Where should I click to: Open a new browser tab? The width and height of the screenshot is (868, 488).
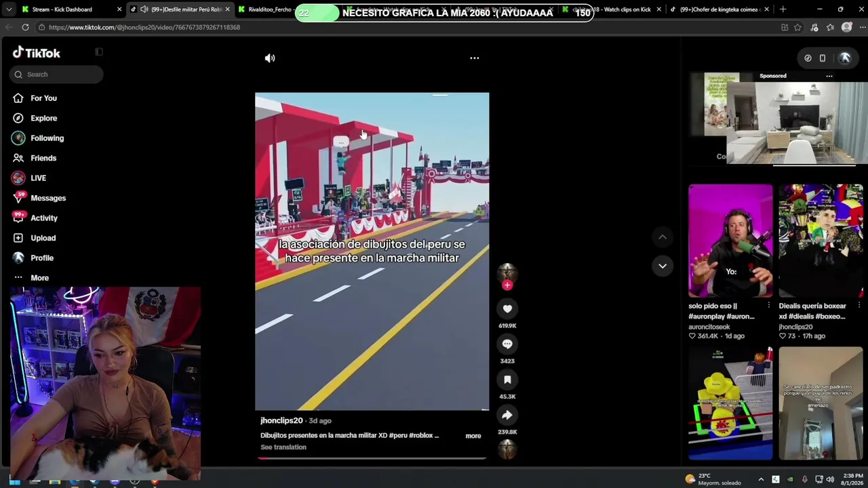coord(783,9)
